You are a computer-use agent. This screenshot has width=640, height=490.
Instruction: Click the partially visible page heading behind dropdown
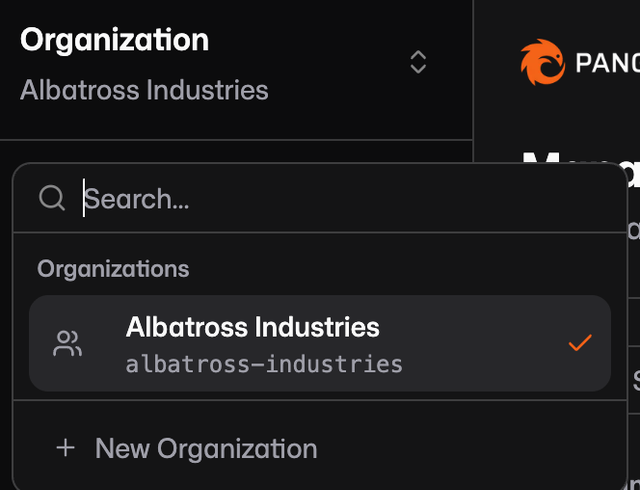(582, 158)
